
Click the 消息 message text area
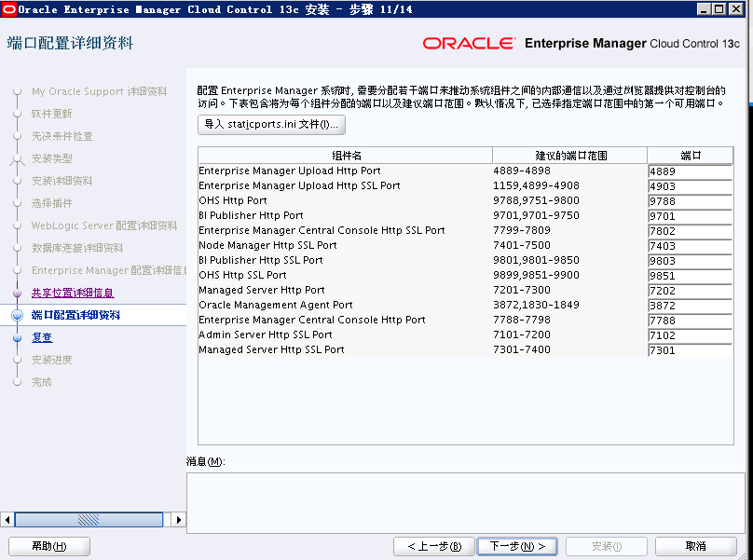click(x=466, y=503)
